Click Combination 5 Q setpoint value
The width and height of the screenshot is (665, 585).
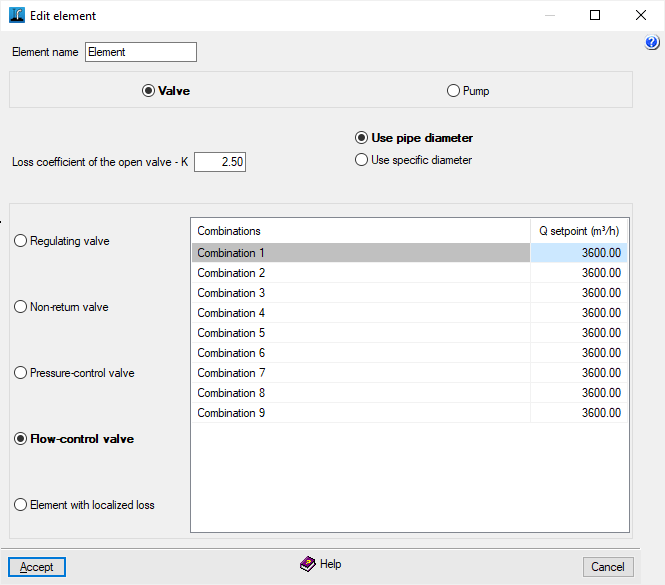tap(579, 333)
